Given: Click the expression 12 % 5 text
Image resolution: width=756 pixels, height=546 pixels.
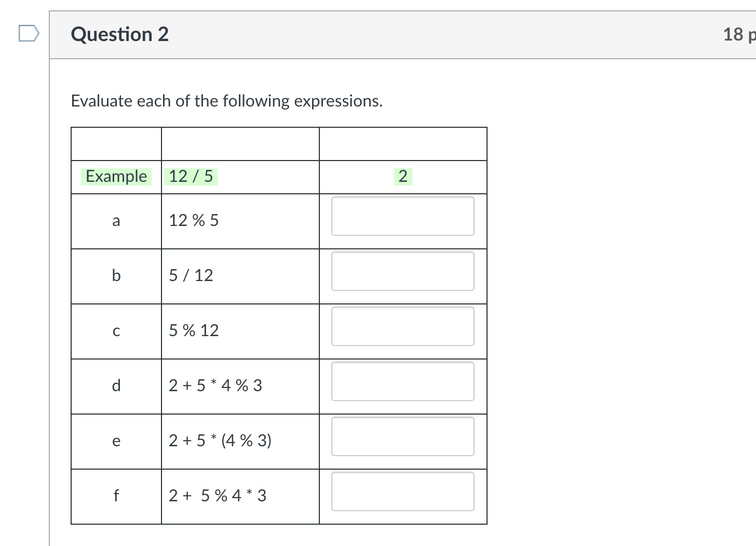Looking at the screenshot, I should (x=194, y=220).
